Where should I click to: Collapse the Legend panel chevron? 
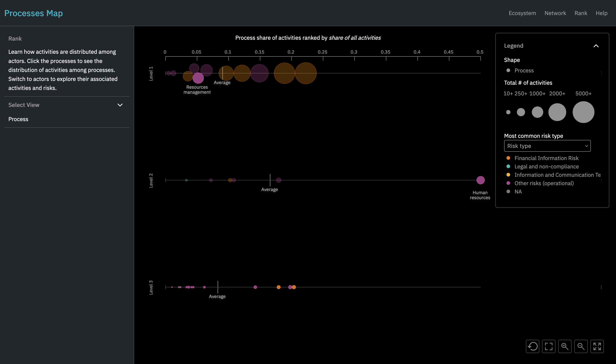[596, 46]
